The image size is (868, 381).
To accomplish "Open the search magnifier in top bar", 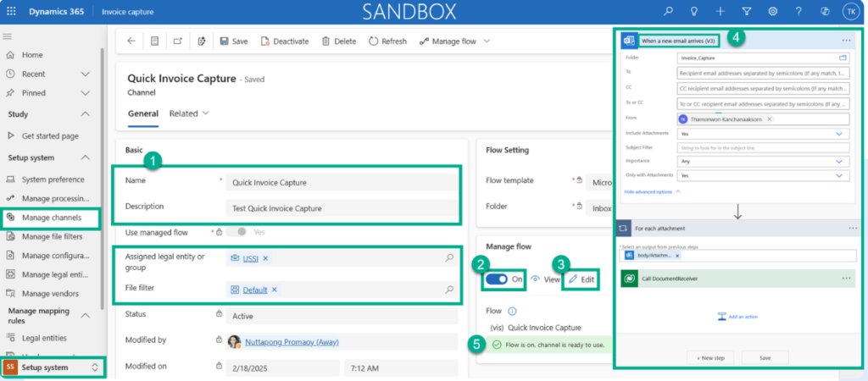I will coord(669,12).
